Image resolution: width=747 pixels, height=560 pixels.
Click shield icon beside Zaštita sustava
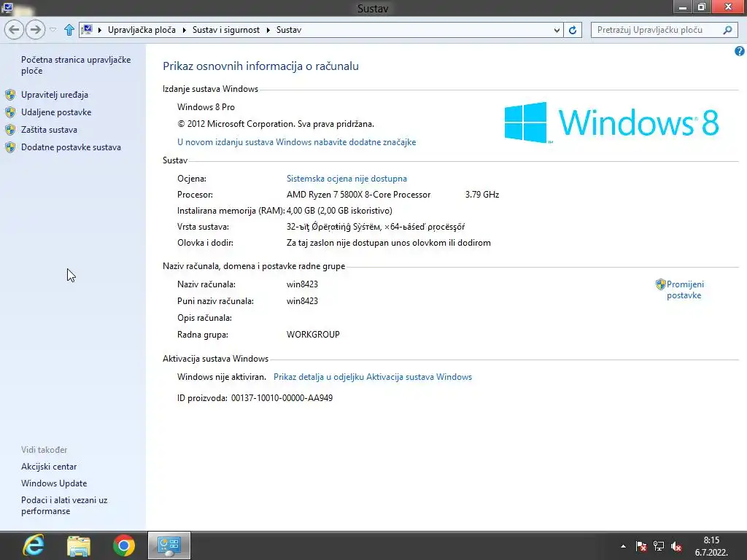[x=10, y=130]
